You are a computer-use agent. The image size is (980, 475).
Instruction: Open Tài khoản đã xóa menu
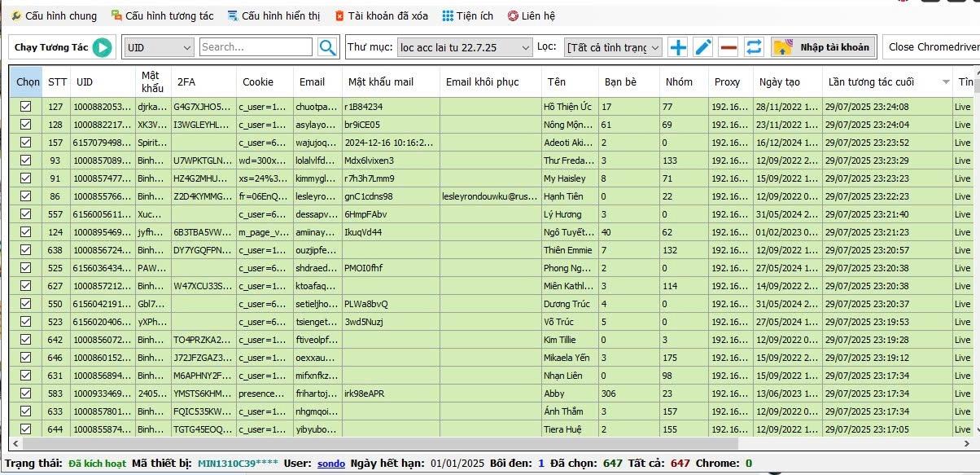click(384, 15)
